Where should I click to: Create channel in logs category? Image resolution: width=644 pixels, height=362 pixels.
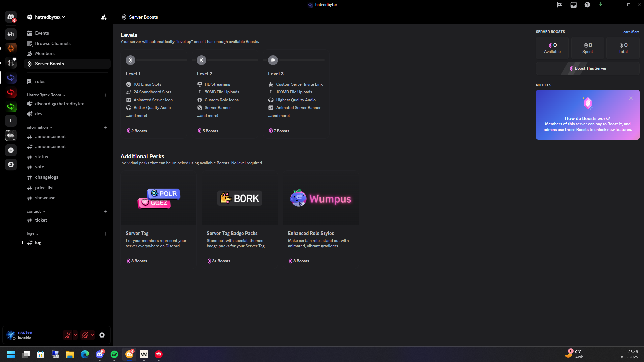pos(106,234)
